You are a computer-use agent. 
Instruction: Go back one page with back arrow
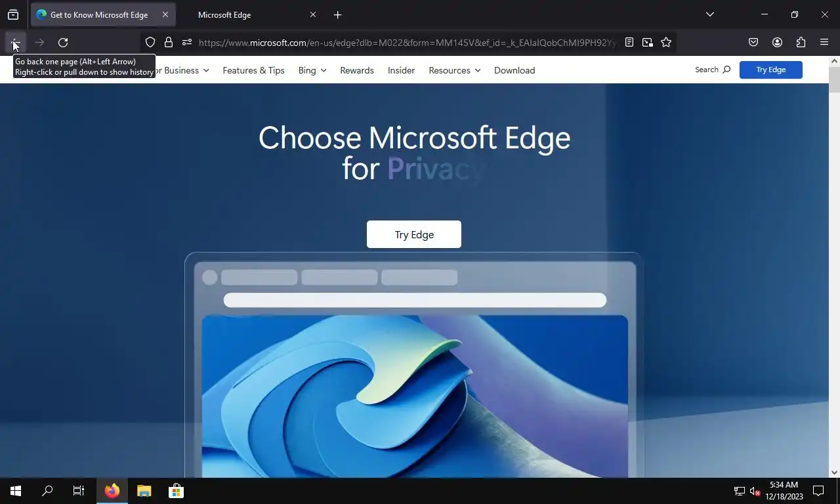[15, 43]
